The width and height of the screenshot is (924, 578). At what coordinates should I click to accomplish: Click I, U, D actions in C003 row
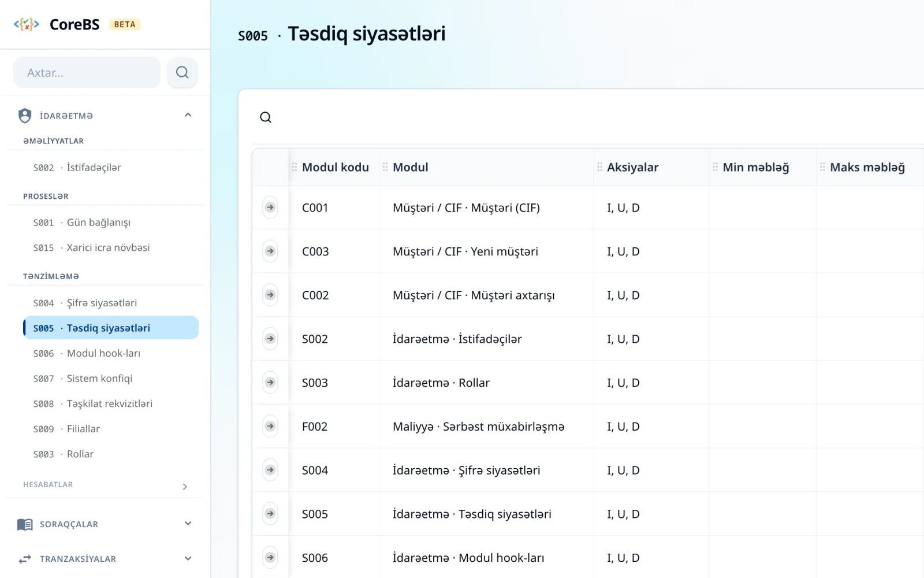coord(623,251)
